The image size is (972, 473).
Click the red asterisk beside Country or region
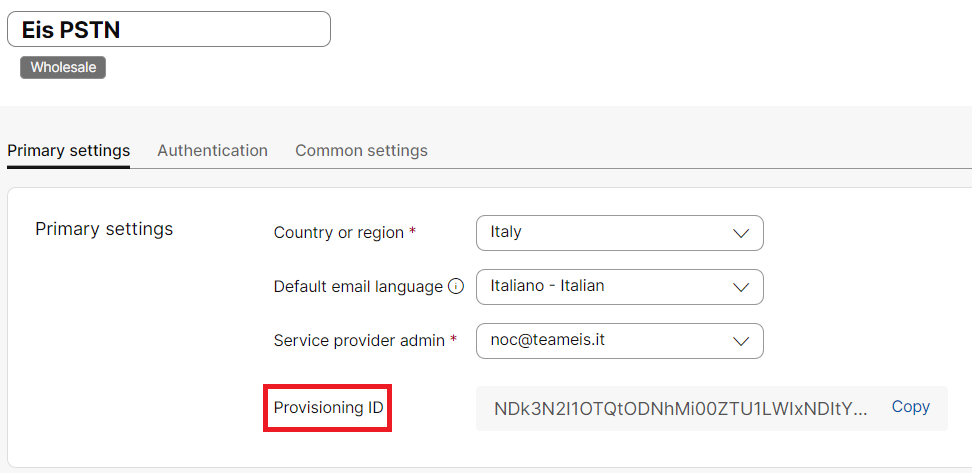point(413,232)
